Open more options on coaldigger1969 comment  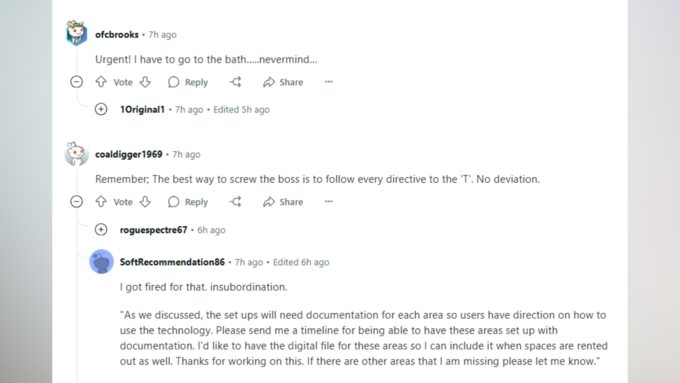(329, 202)
